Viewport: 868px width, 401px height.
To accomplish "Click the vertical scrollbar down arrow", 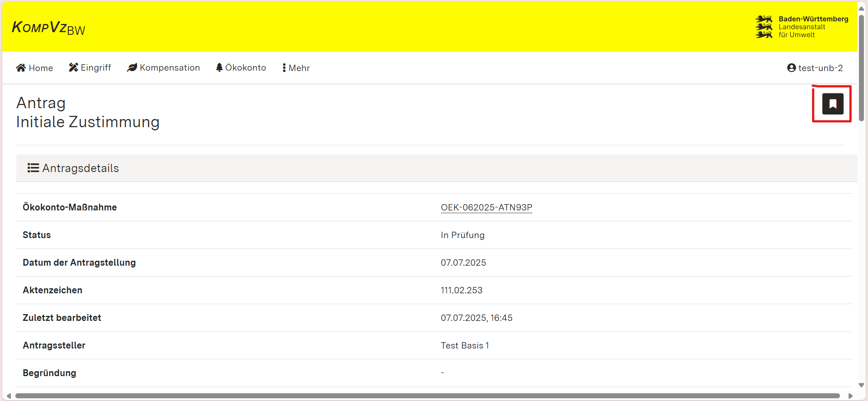I will [862, 385].
